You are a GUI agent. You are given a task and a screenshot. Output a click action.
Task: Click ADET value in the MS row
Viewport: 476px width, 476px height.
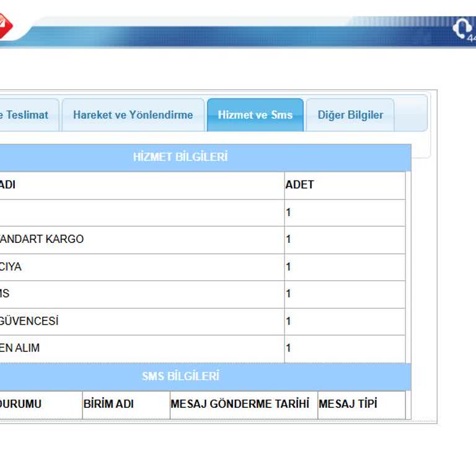point(288,294)
